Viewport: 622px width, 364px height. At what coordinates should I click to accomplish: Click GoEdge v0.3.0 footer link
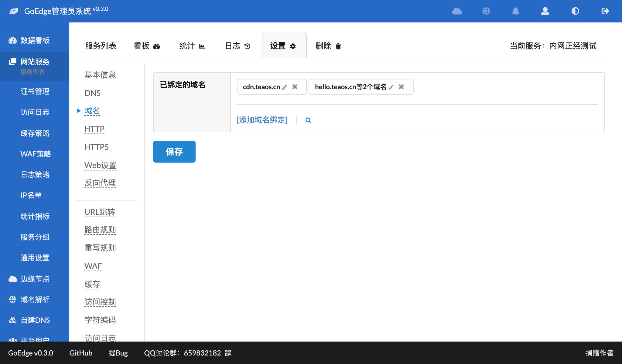(30, 353)
